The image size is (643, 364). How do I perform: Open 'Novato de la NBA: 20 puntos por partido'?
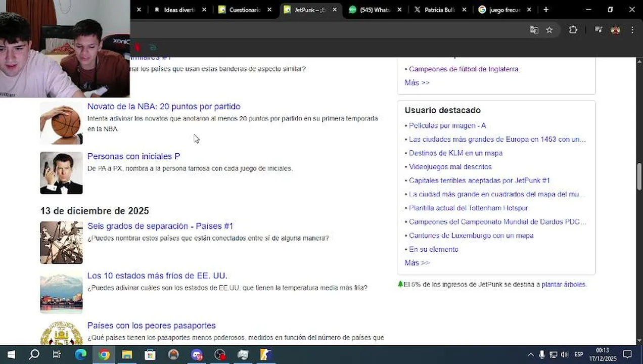coord(164,107)
